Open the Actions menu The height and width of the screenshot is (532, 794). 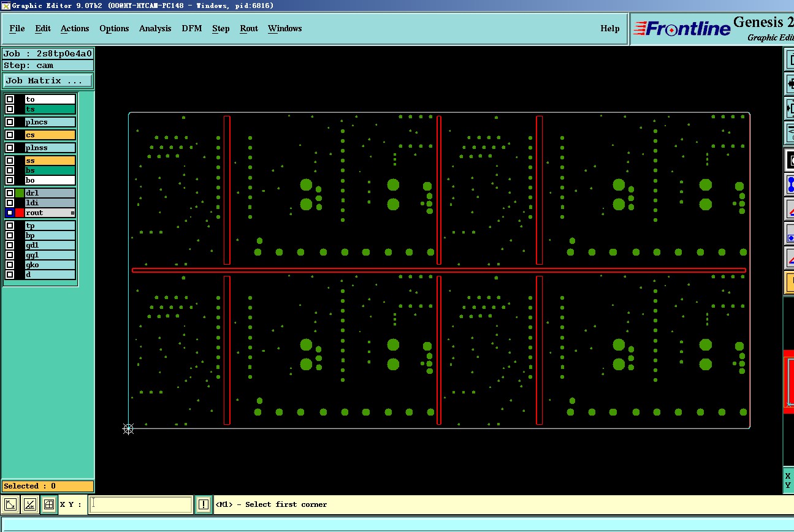(75, 28)
